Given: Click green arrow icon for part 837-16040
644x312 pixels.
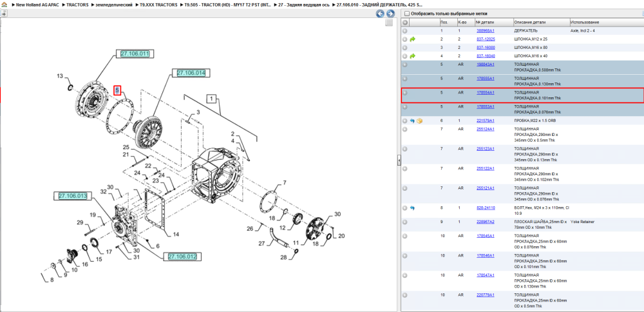Looking at the screenshot, I should pos(413,56).
